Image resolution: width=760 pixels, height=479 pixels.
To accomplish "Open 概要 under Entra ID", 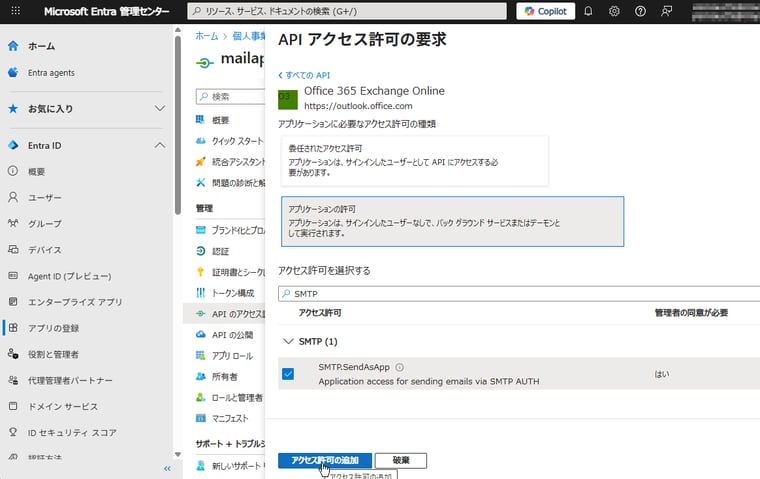I will 36,172.
